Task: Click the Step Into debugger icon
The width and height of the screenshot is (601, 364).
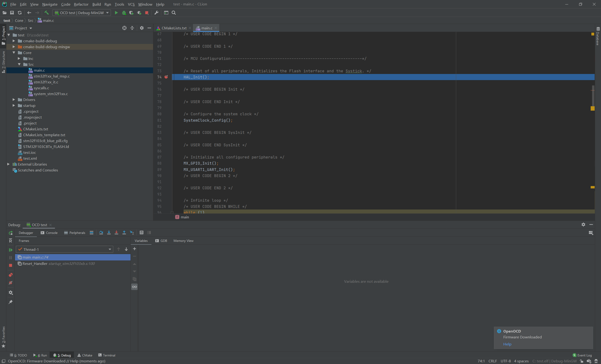Action: (109, 232)
